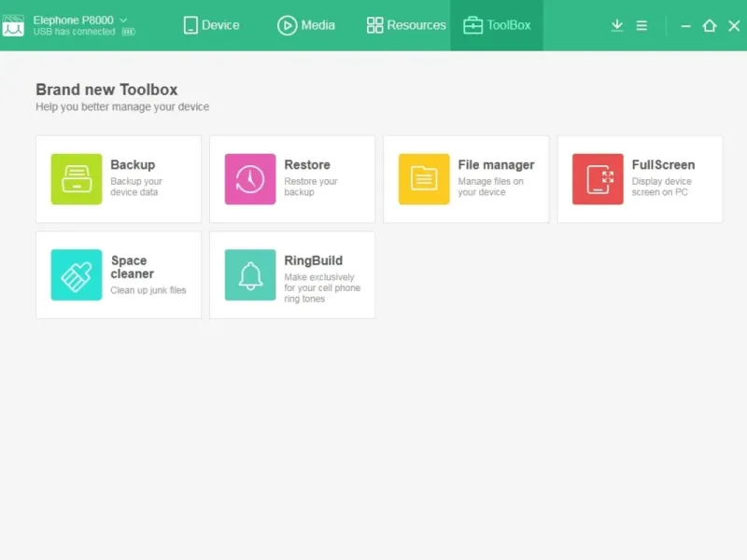Click the Space cleaner title text

coord(133,267)
